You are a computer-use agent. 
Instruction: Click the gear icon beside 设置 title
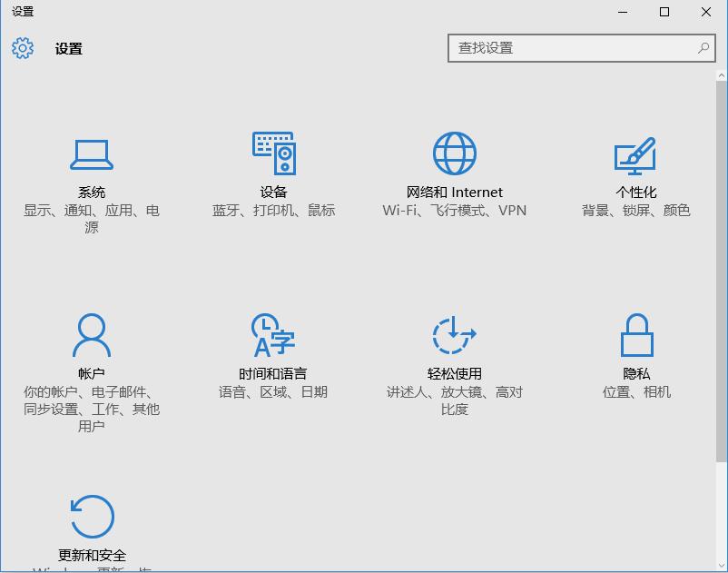[21, 48]
